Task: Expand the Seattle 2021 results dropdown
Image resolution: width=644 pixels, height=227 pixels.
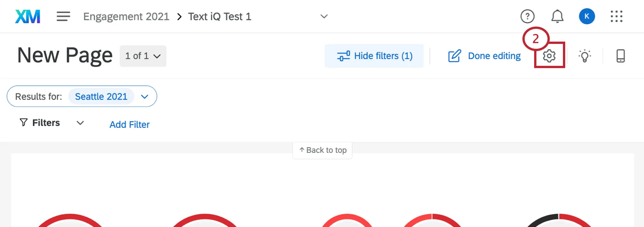Action: (144, 96)
